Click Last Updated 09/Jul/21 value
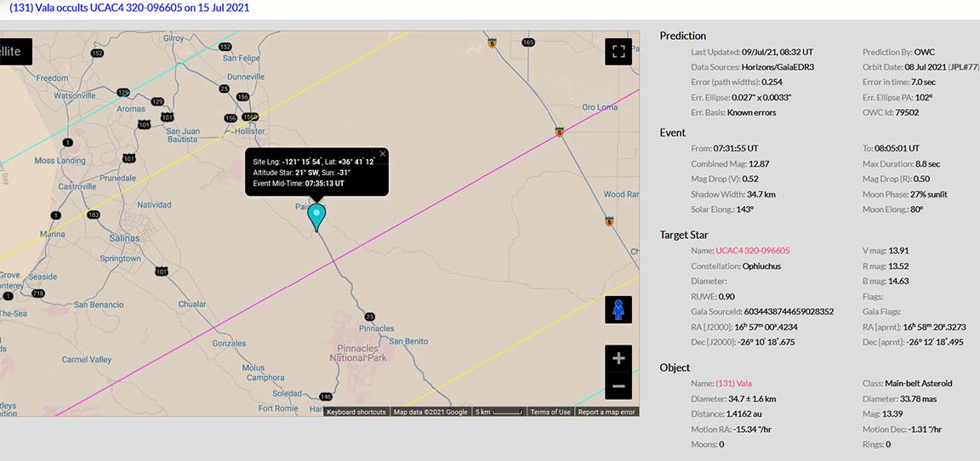Image resolution: width=980 pixels, height=461 pixels. tap(777, 52)
